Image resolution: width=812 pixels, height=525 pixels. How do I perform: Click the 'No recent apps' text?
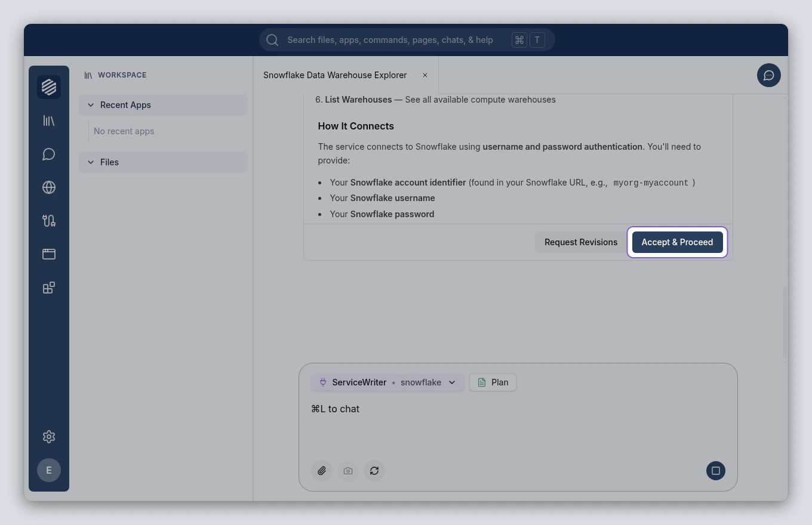click(124, 131)
